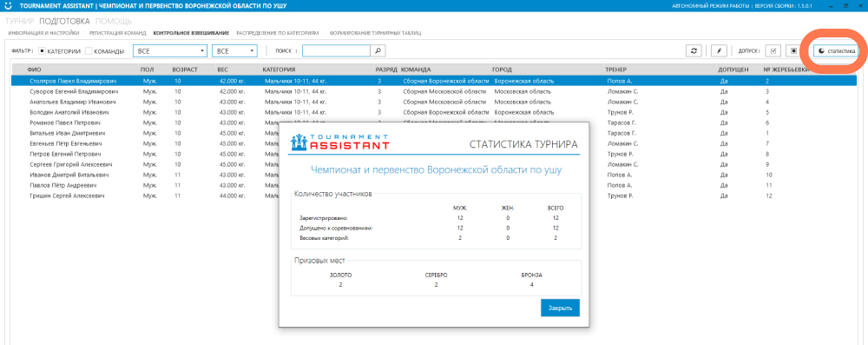Select row Иванов Дмитрий Витальевич
This screenshot has height=345, width=868.
point(434,175)
